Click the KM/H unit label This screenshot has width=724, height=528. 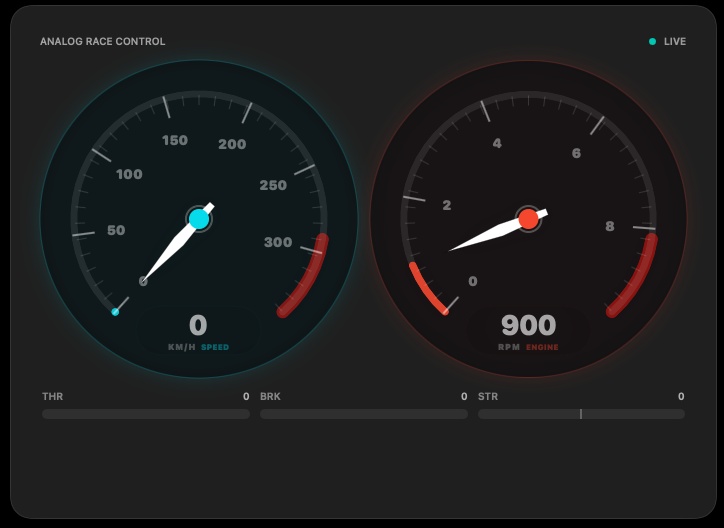[182, 347]
